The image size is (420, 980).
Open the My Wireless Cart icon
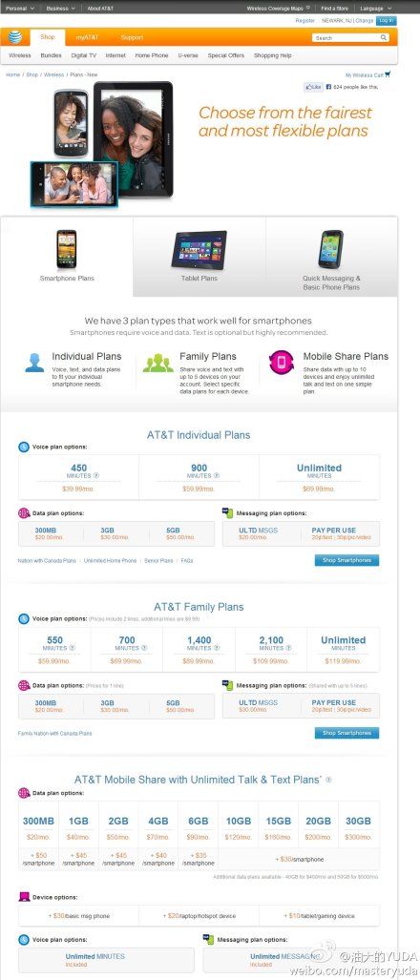tap(388, 74)
